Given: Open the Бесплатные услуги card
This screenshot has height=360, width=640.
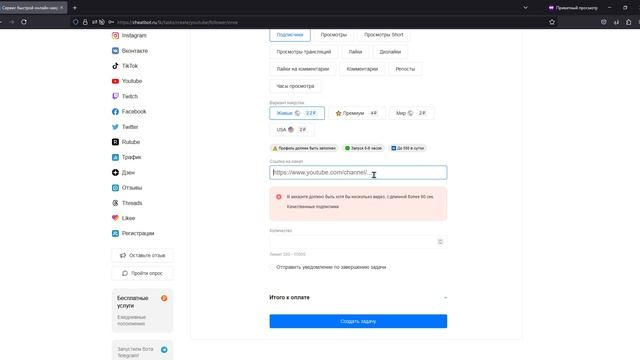Looking at the screenshot, I should (142, 311).
